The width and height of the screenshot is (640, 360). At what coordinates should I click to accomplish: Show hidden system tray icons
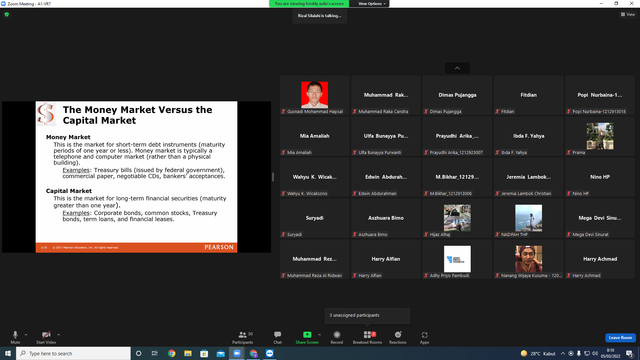click(x=563, y=353)
